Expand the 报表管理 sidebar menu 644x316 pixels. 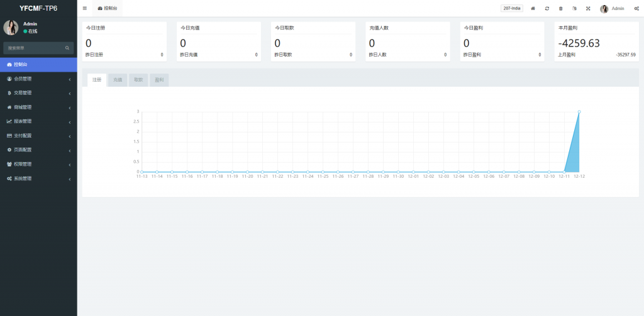[38, 121]
